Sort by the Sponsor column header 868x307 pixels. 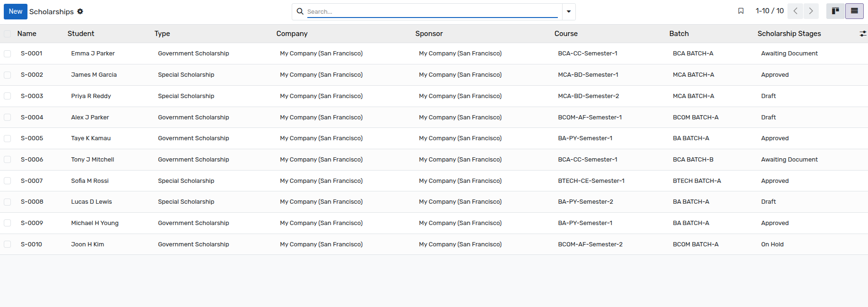coord(429,34)
